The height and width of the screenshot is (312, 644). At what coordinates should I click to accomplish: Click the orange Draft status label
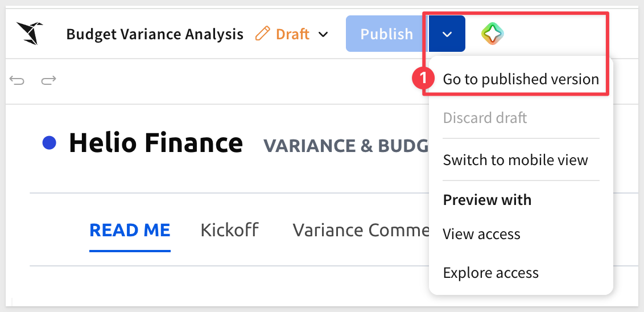[292, 34]
